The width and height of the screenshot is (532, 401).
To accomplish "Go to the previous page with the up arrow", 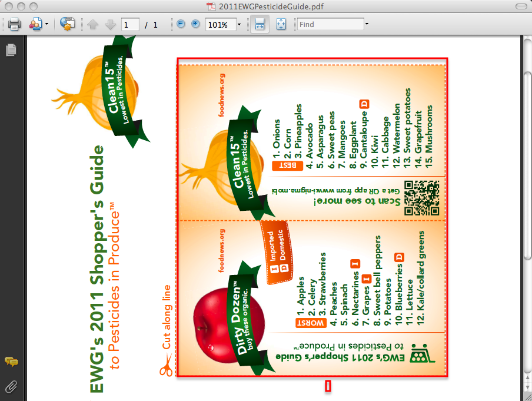I will 92,25.
